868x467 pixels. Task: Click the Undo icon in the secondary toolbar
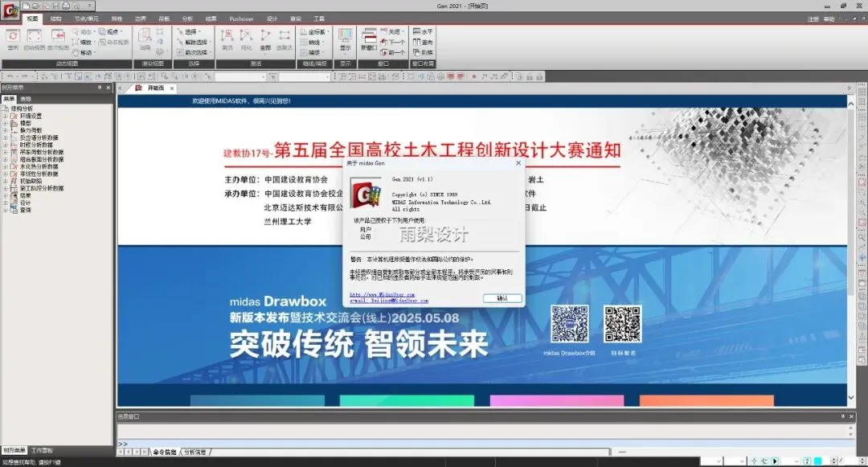(10, 77)
